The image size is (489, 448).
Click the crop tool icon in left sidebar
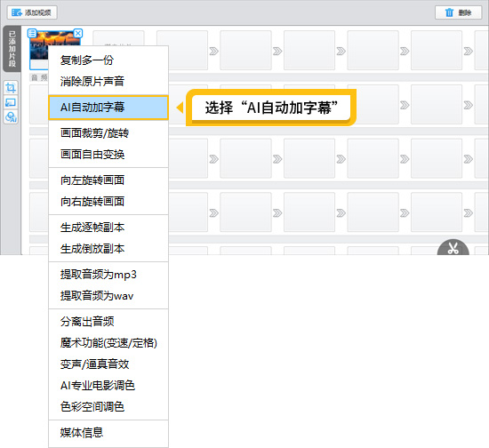click(11, 88)
